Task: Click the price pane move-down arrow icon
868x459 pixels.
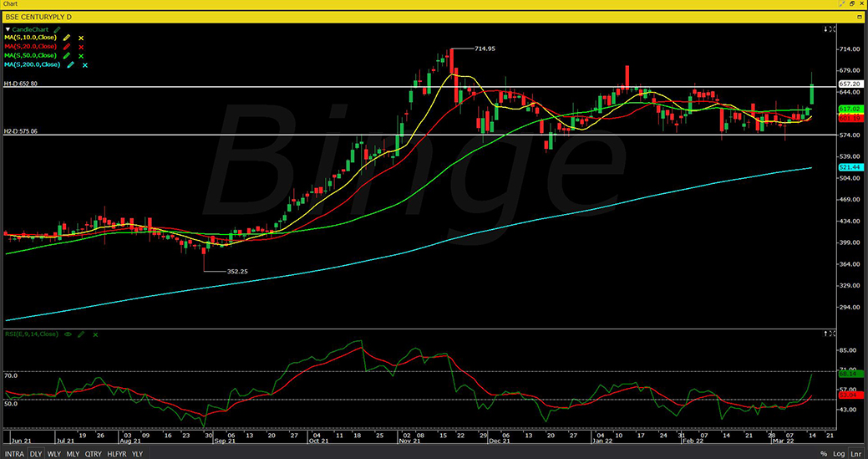Action: 825,28
